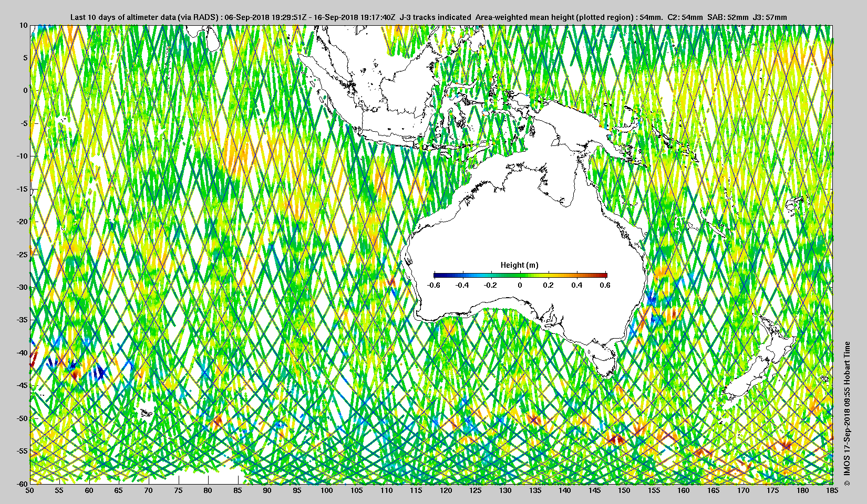
Task: Click longitude axis label '105'
Action: (x=357, y=490)
